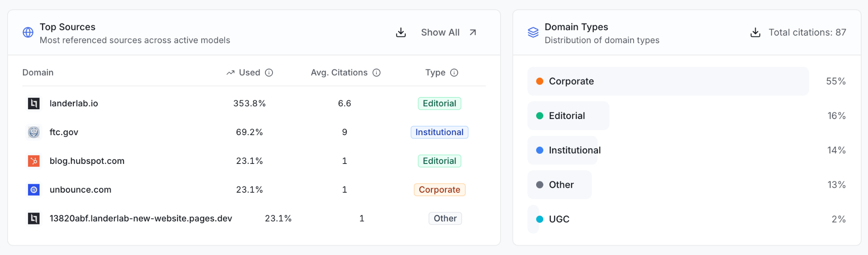This screenshot has height=255, width=868.
Task: Open Show All via arrow icon
Action: (x=473, y=33)
